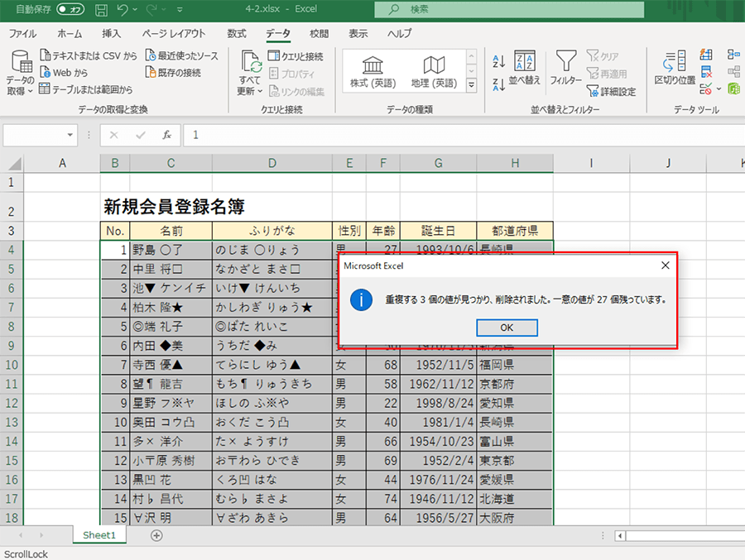
Task: Sort descending with the Z-A icon
Action: (498, 84)
